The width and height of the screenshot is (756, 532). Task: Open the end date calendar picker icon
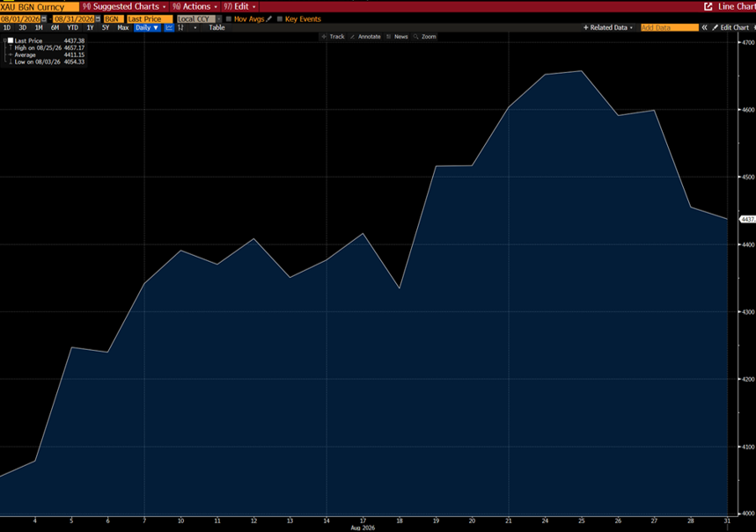click(98, 18)
